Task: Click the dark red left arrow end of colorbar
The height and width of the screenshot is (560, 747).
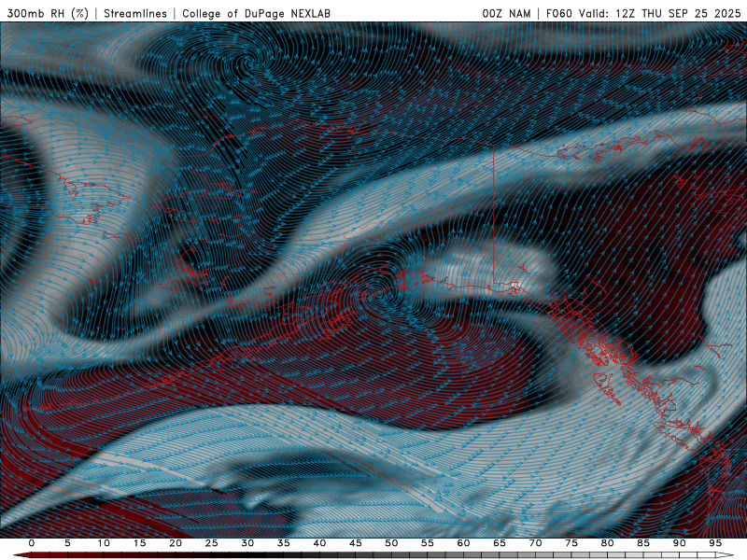Action: [x=21, y=555]
